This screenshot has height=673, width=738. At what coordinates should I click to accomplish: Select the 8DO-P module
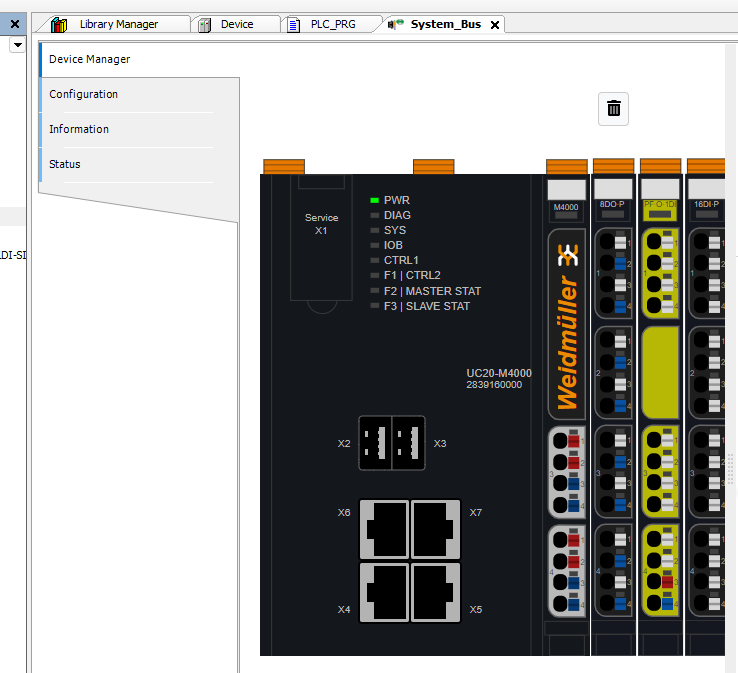613,407
